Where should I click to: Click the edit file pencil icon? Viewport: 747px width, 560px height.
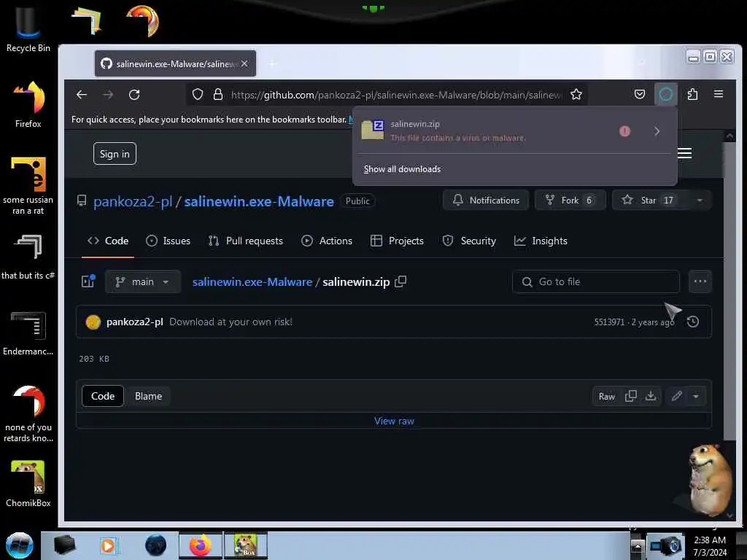[676, 396]
